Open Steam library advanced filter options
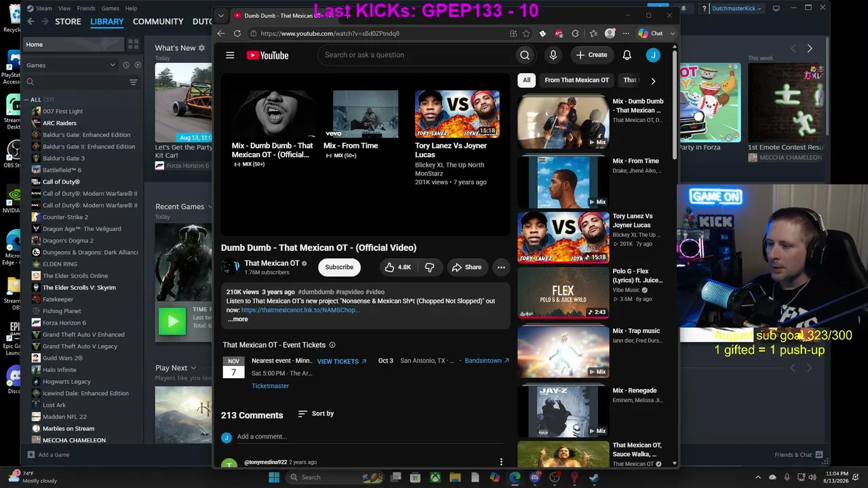 [x=133, y=82]
